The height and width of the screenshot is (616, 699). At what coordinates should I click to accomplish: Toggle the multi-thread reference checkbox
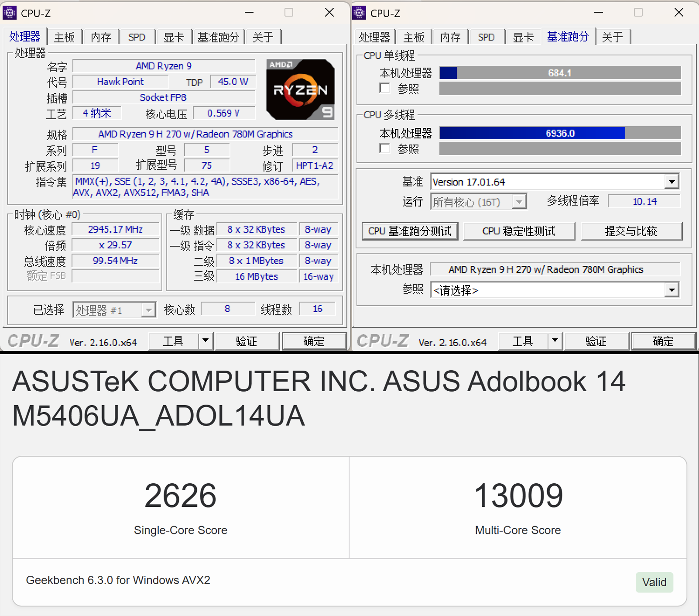(384, 148)
